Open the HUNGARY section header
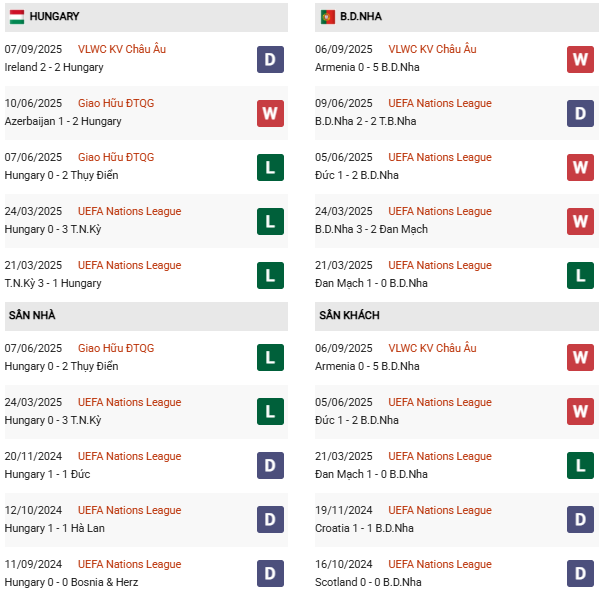This screenshot has height=594, width=600. [55, 17]
